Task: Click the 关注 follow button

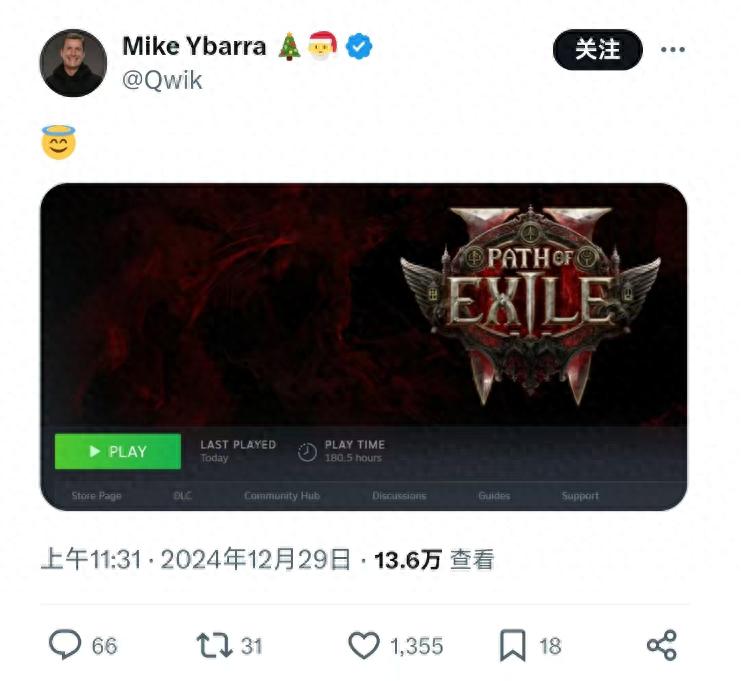Action: point(598,49)
